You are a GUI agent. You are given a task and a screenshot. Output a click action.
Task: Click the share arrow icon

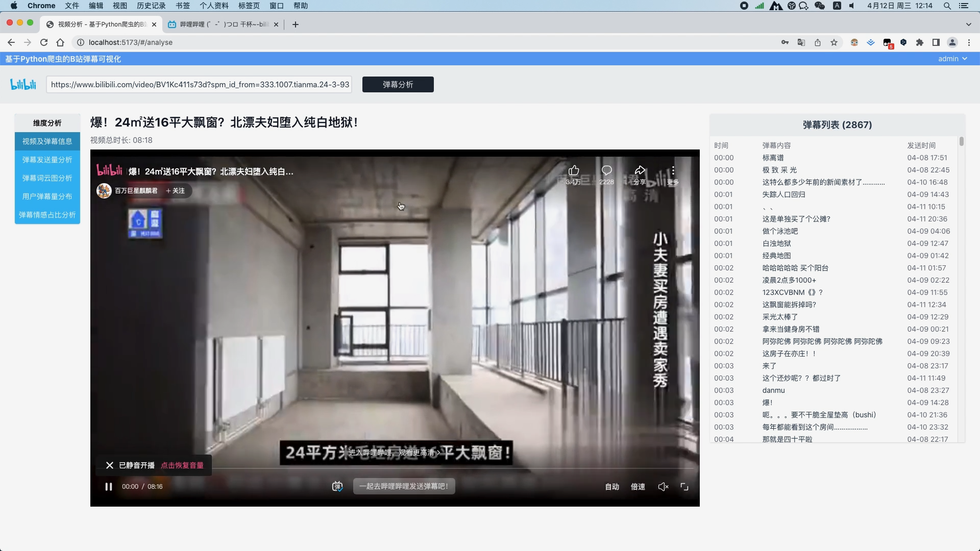640,170
